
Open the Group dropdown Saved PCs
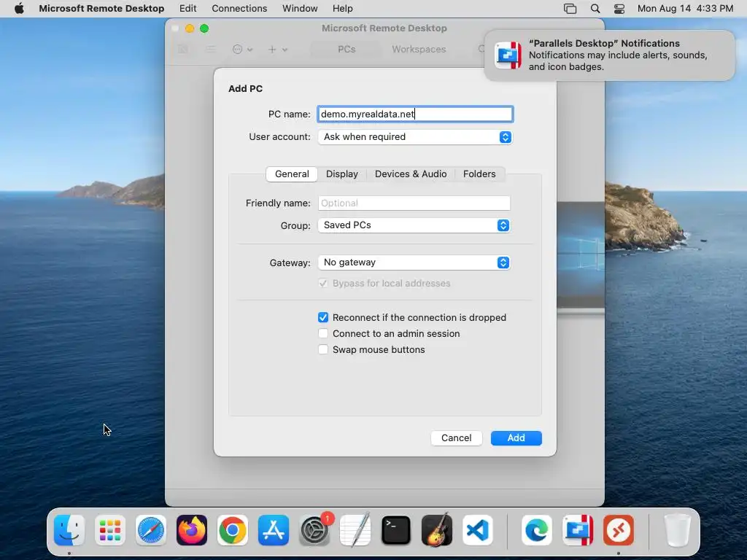coord(414,225)
